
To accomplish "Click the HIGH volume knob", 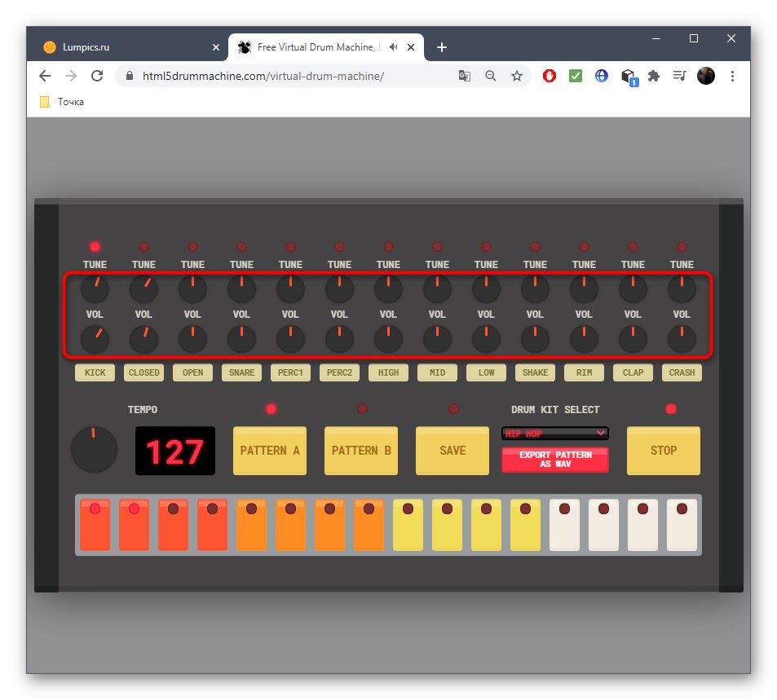I will click(x=388, y=338).
